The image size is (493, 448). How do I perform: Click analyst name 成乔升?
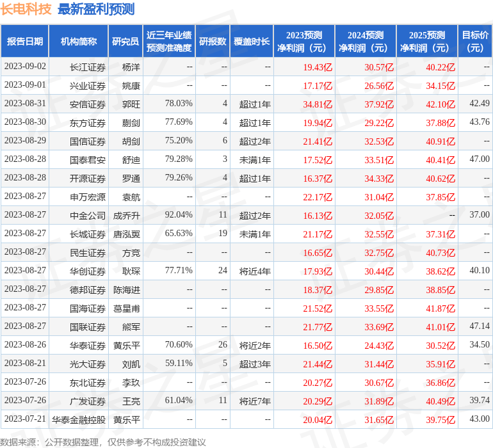click(126, 216)
